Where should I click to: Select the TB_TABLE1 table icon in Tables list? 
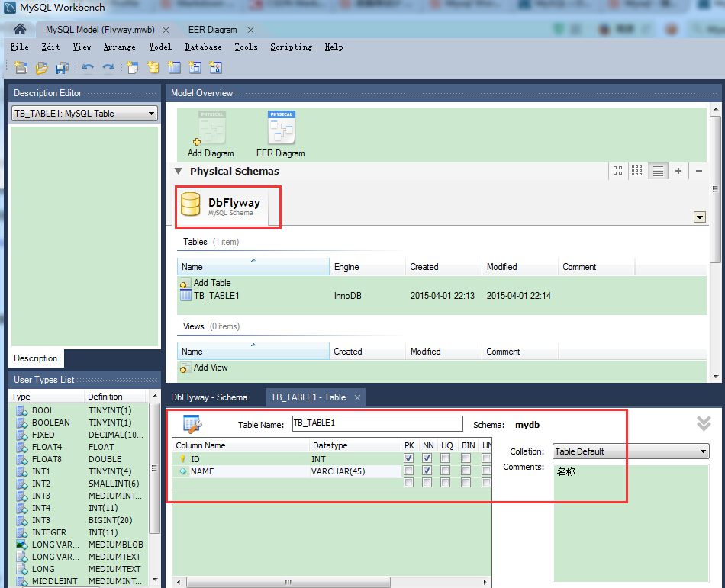pos(186,296)
